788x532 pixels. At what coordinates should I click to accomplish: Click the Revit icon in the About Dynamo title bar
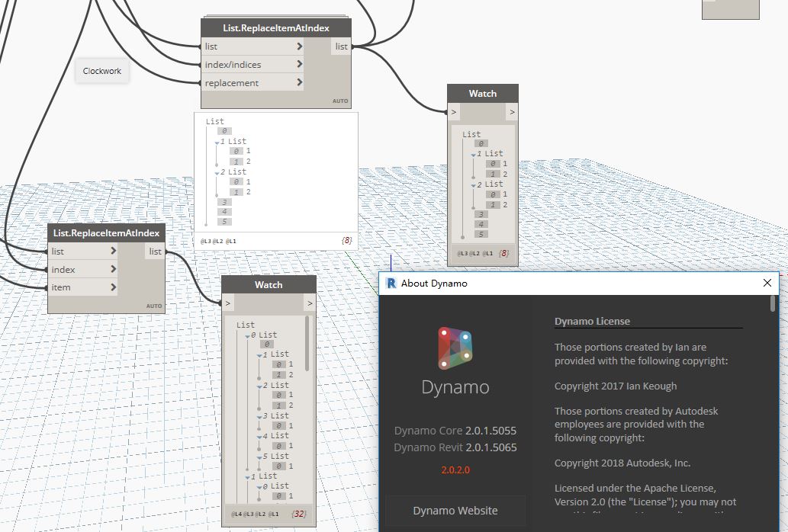click(x=391, y=283)
